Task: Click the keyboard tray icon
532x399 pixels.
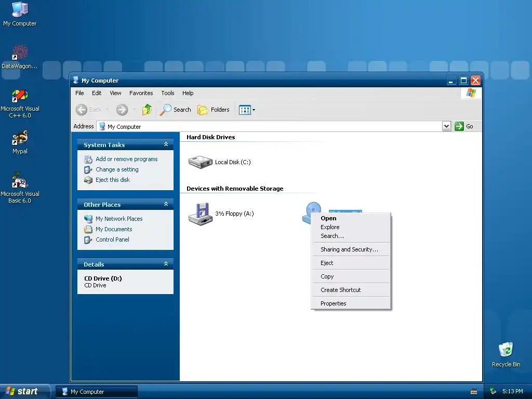Action: [474, 392]
